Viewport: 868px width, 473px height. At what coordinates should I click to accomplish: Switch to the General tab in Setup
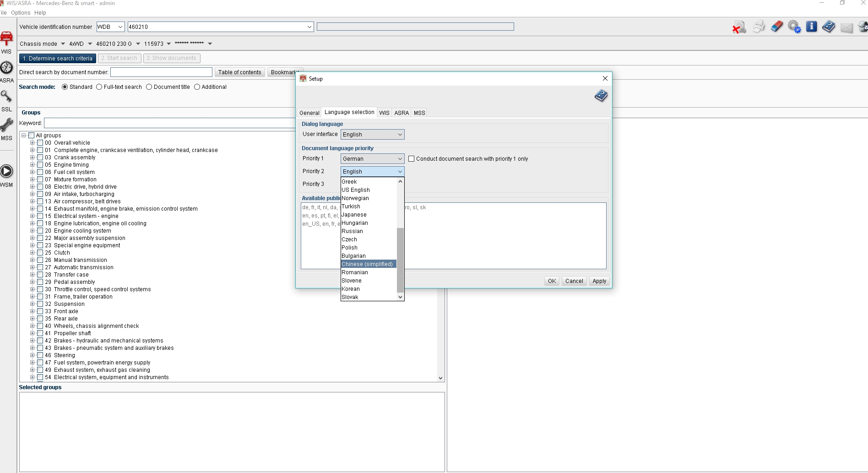coord(309,113)
